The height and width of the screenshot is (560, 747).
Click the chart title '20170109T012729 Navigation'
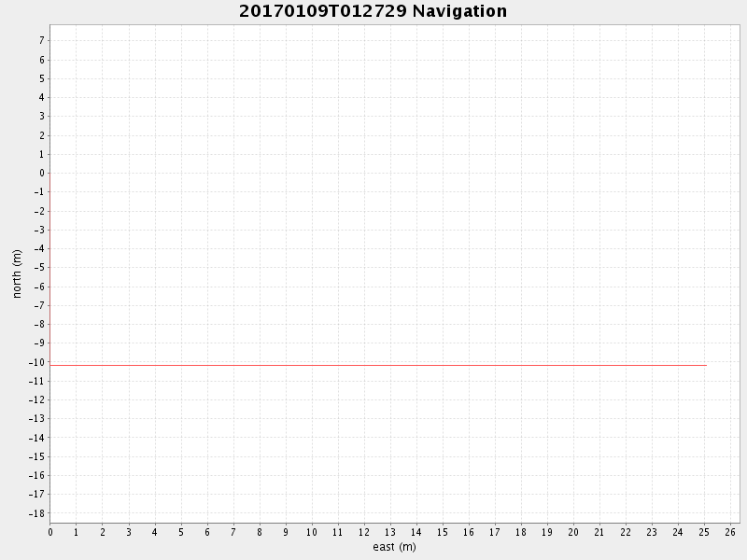373,12
